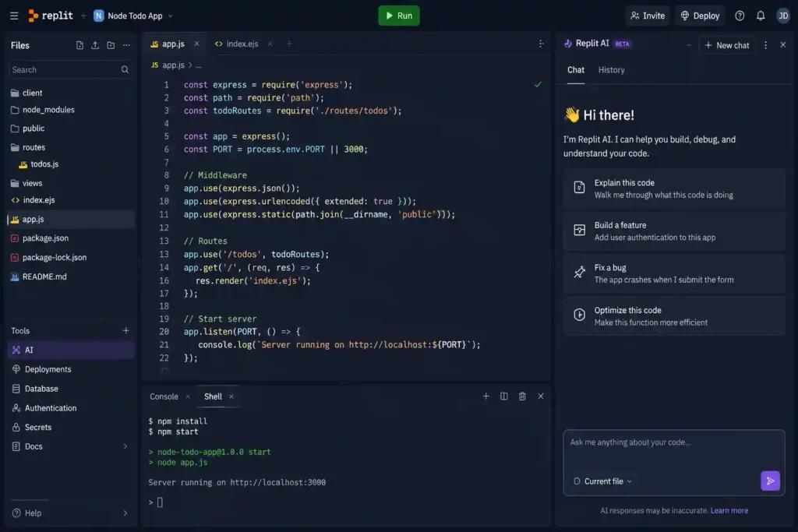This screenshot has height=532, width=798.
Task: Open the Deployments tool
Action: pyautogui.click(x=71, y=369)
